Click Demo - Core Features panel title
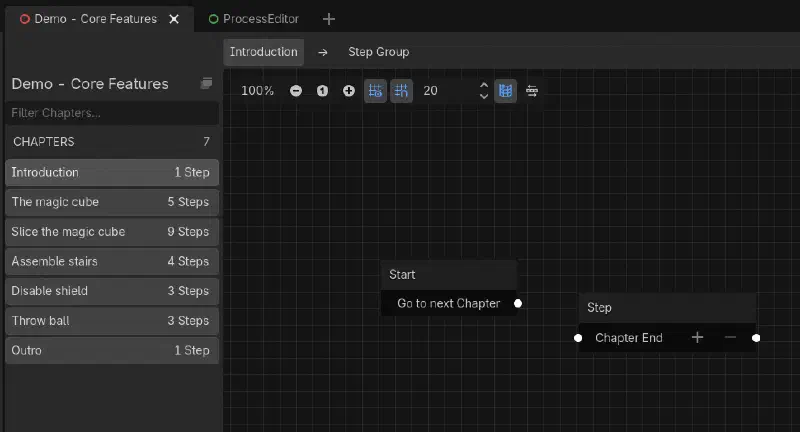The width and height of the screenshot is (800, 432). 90,84
